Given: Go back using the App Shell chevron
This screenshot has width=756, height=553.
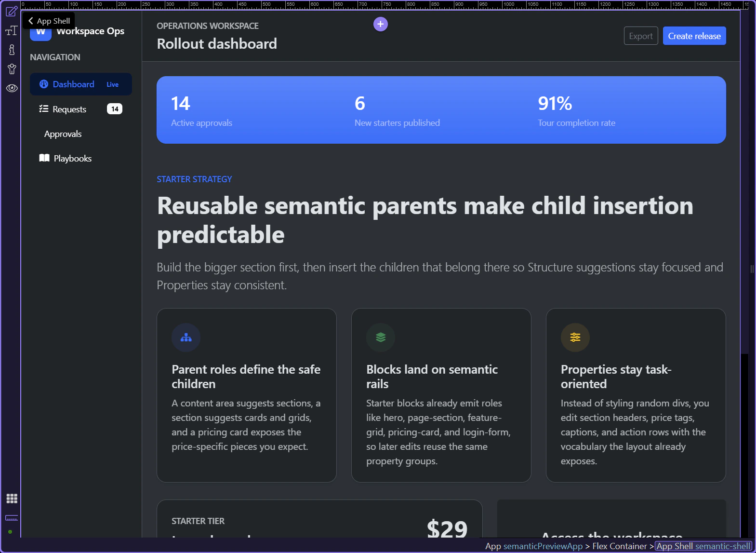Looking at the screenshot, I should pyautogui.click(x=31, y=21).
